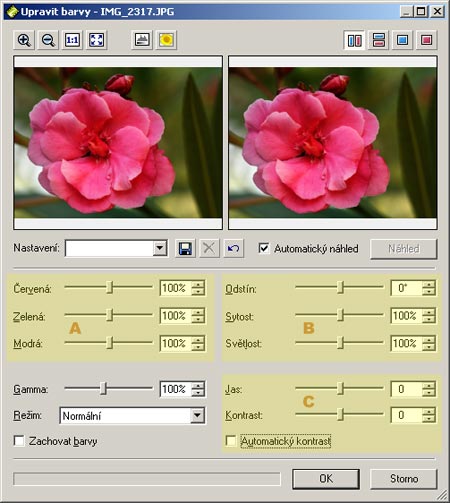Click the Kontrast slider handle
This screenshot has height=503, width=450.
point(340,415)
